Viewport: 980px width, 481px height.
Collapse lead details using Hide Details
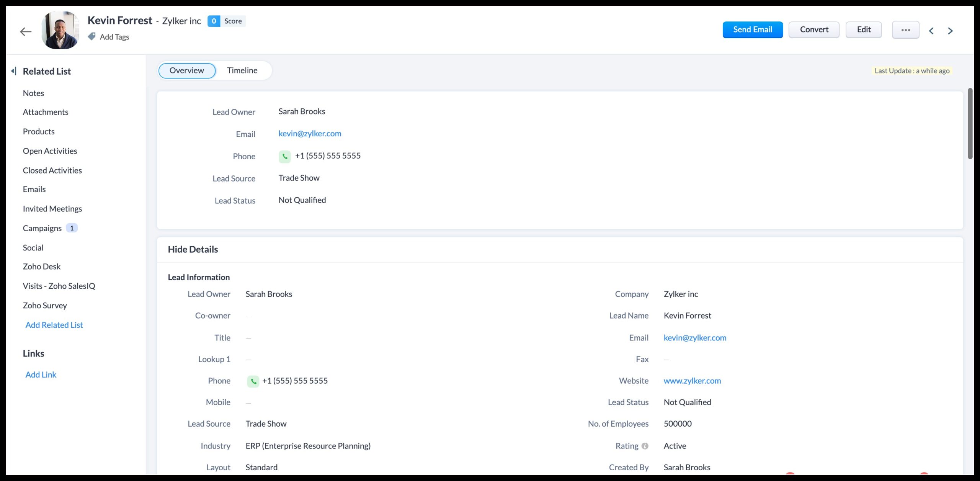193,249
